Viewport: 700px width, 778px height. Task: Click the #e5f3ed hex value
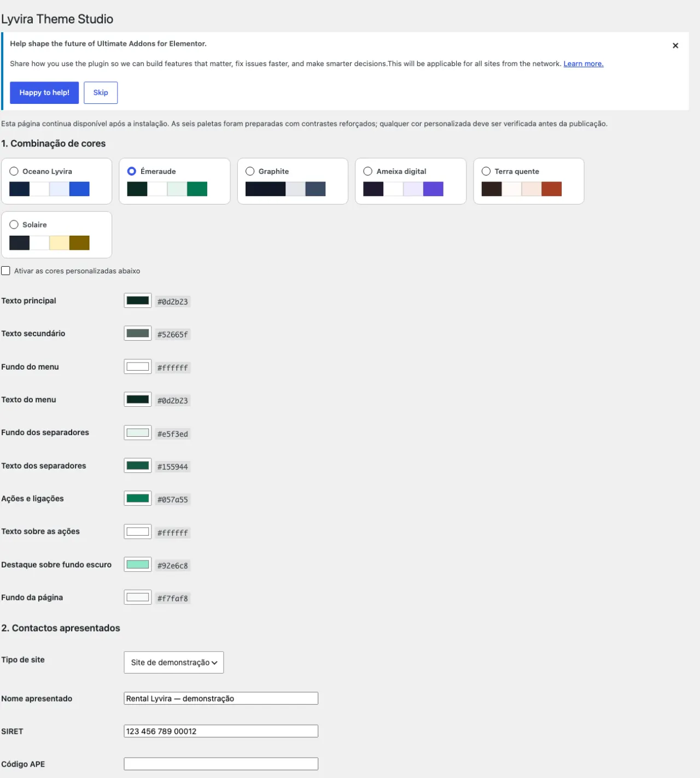tap(173, 434)
